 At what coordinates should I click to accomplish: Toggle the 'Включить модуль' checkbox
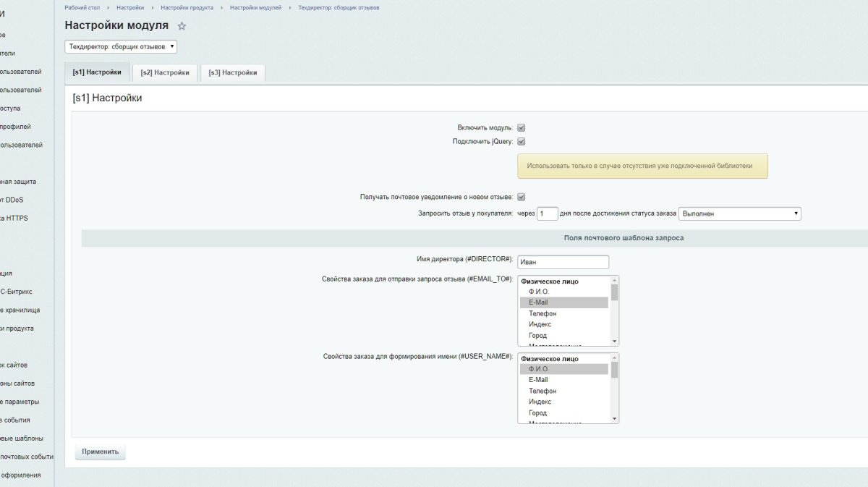pos(521,127)
